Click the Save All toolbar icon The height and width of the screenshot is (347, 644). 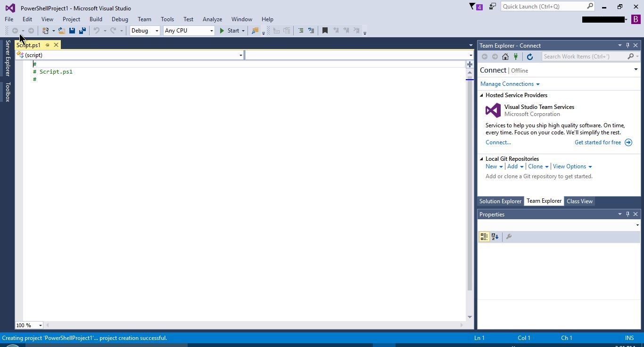(x=83, y=31)
